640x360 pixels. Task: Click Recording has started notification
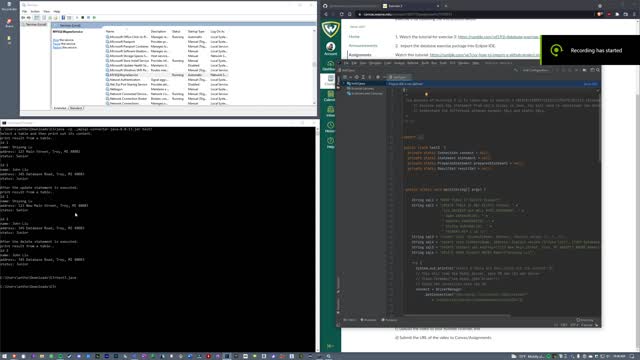[x=590, y=50]
